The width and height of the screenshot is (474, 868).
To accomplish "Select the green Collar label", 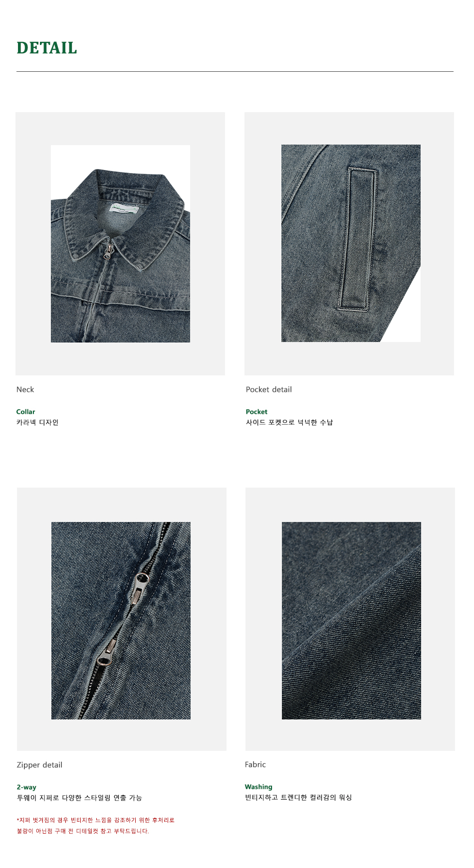I will (25, 412).
